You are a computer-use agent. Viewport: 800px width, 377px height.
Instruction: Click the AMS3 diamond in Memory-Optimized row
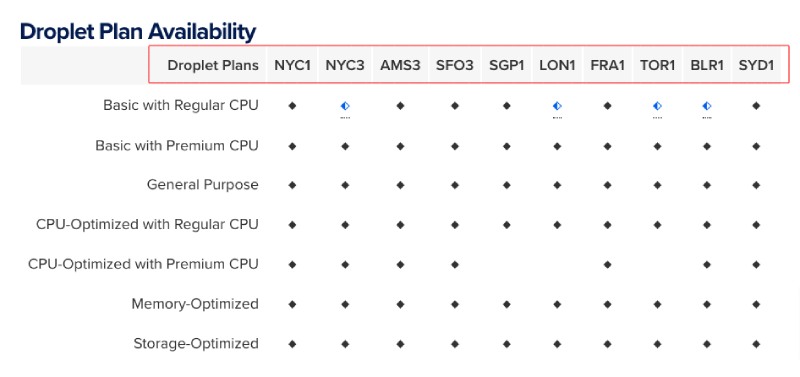point(401,305)
